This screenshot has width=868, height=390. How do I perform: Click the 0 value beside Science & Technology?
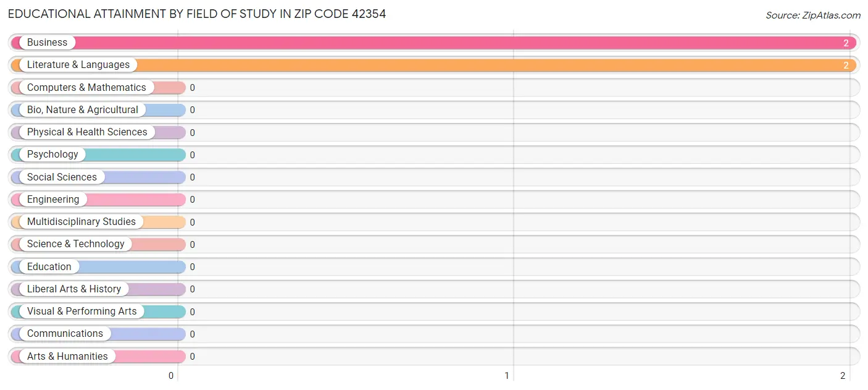[192, 245]
